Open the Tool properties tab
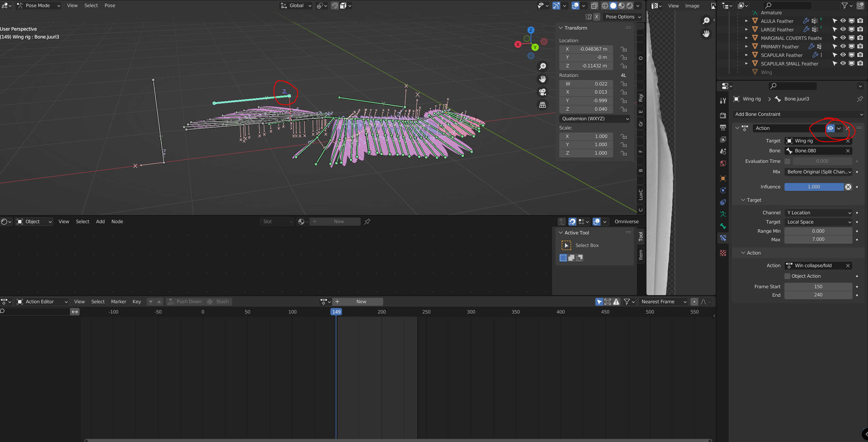Viewport: 868px width, 442px height. coord(723,100)
